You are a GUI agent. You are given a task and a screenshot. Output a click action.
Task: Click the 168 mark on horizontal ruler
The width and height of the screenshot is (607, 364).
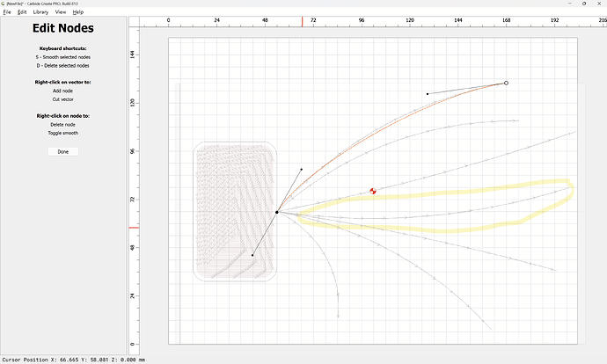tap(507, 20)
